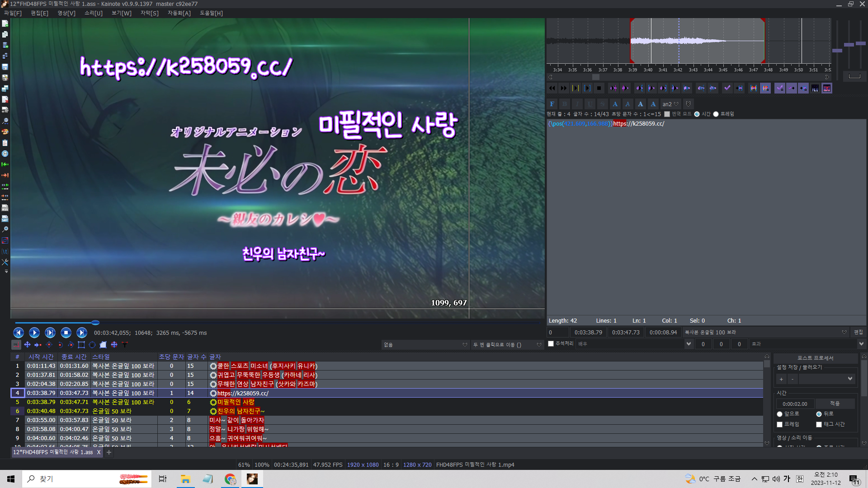Stop audio playback with the black square
868x488 pixels.
tap(599, 89)
